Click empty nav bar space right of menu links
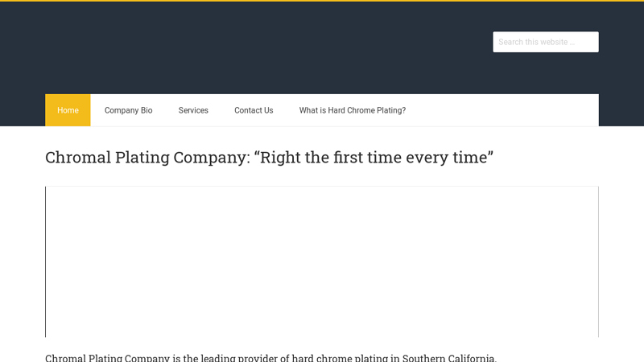This screenshot has height=362, width=644. click(507, 110)
